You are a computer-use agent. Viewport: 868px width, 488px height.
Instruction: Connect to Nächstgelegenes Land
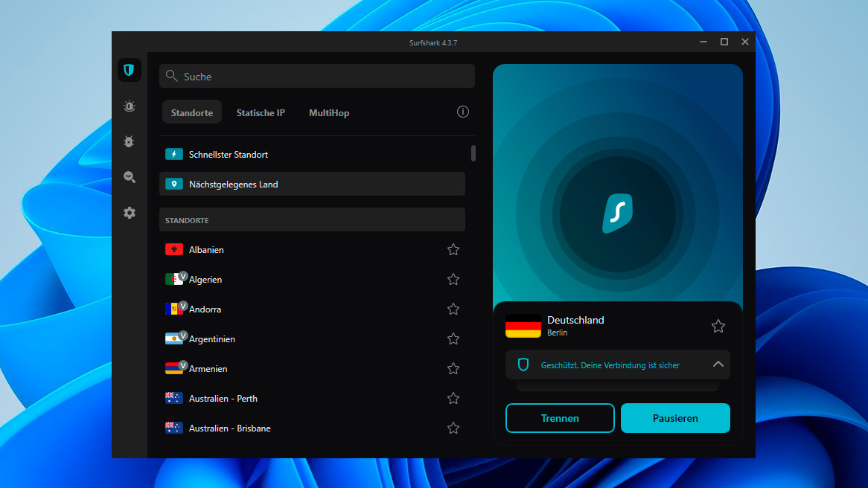point(312,184)
